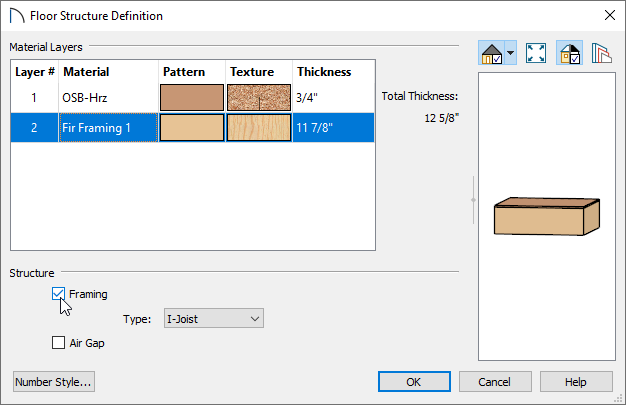Open the Number Style dialog button
The width and height of the screenshot is (626, 405).
(54, 382)
